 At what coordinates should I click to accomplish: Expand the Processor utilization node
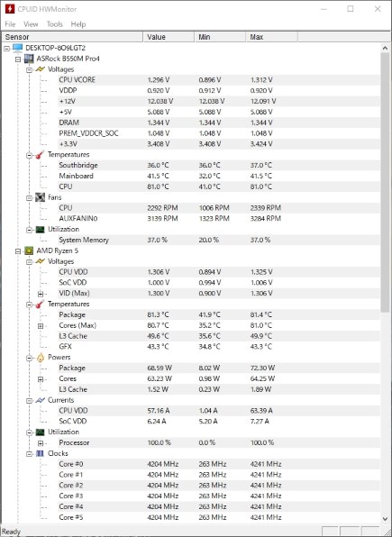coord(41,443)
